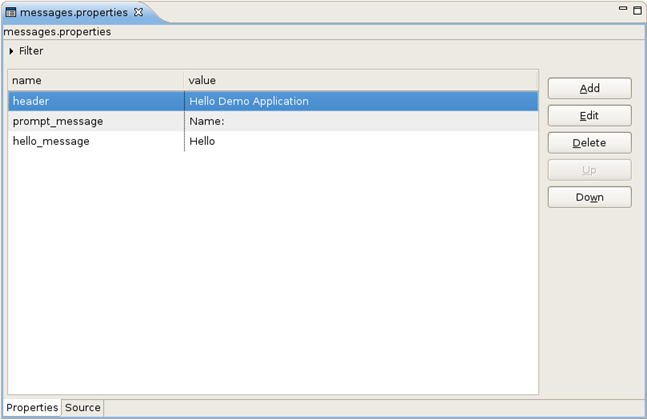Screen dimensions: 647x420
Task: Click the 'Name:' value cell
Action: point(207,121)
